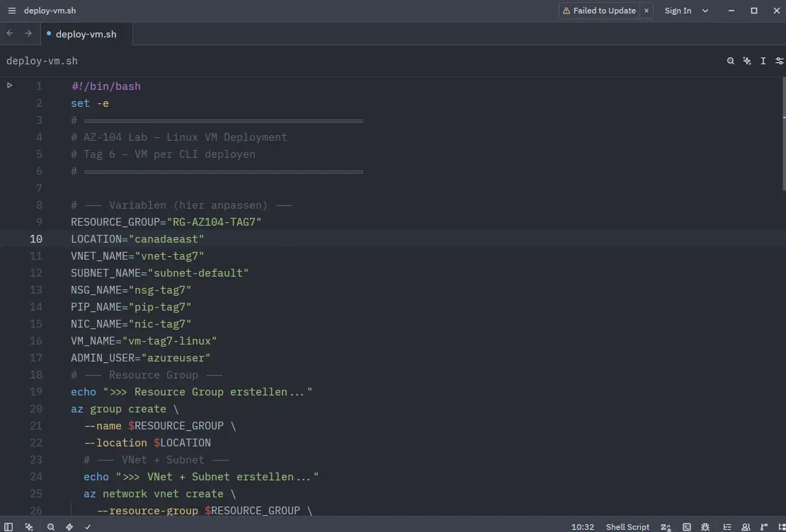Viewport: 786px width, 532px height.
Task: Click on 'set -e' line
Action: pyautogui.click(x=90, y=103)
